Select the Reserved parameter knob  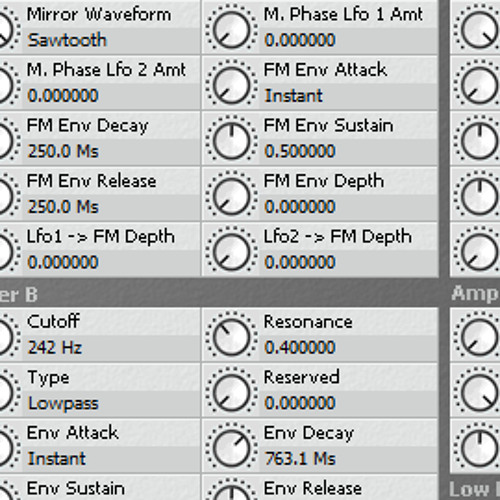[231, 392]
